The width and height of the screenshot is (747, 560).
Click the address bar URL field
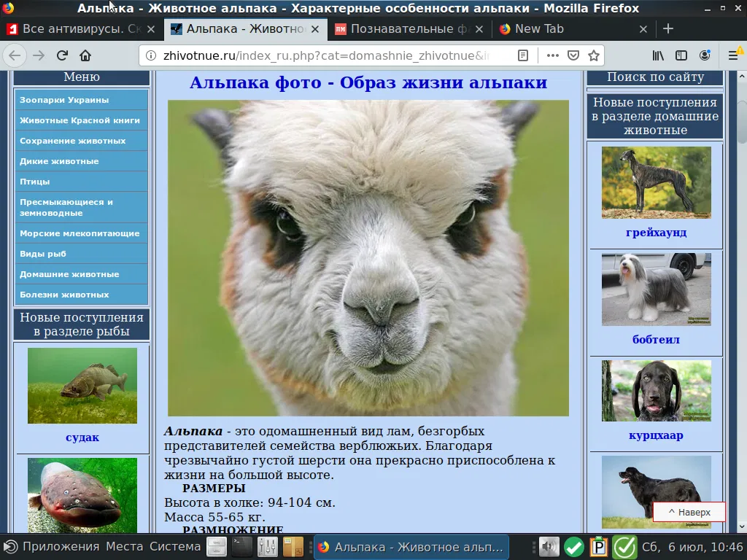click(326, 55)
